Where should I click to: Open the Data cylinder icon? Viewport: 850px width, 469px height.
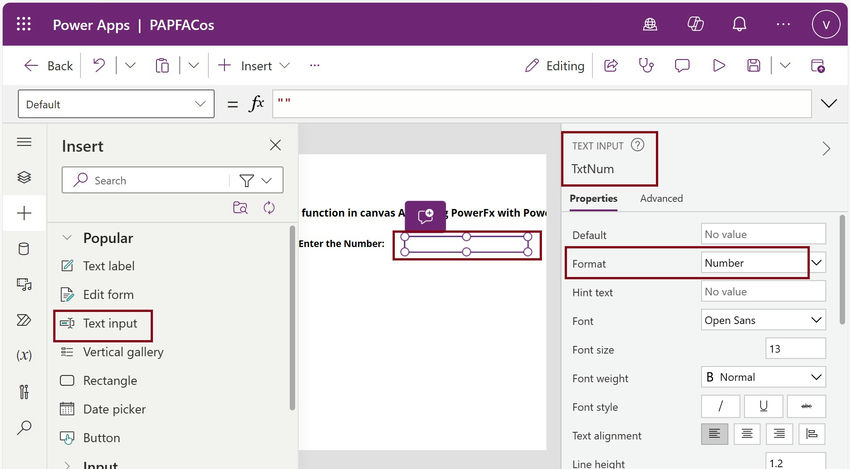[x=24, y=249]
